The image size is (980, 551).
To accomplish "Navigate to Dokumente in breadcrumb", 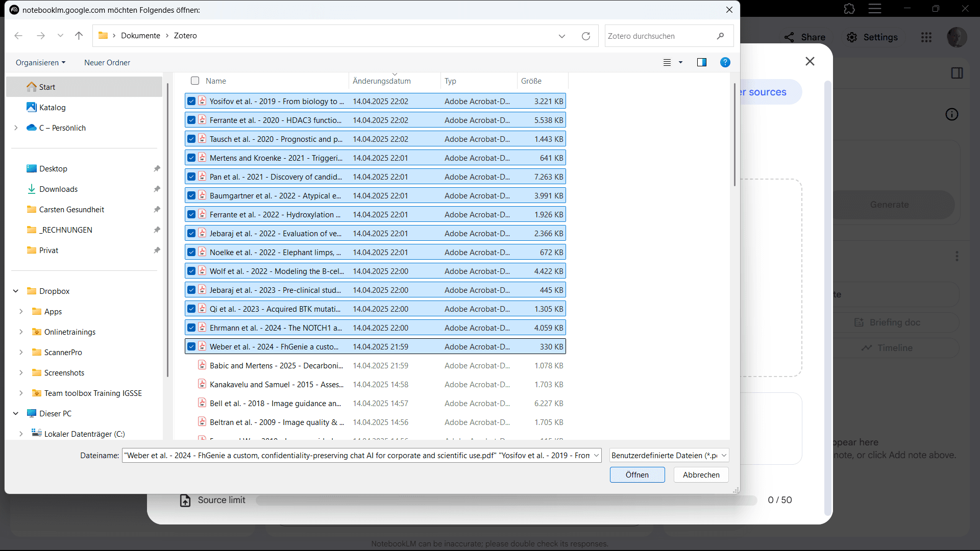I will pyautogui.click(x=140, y=36).
